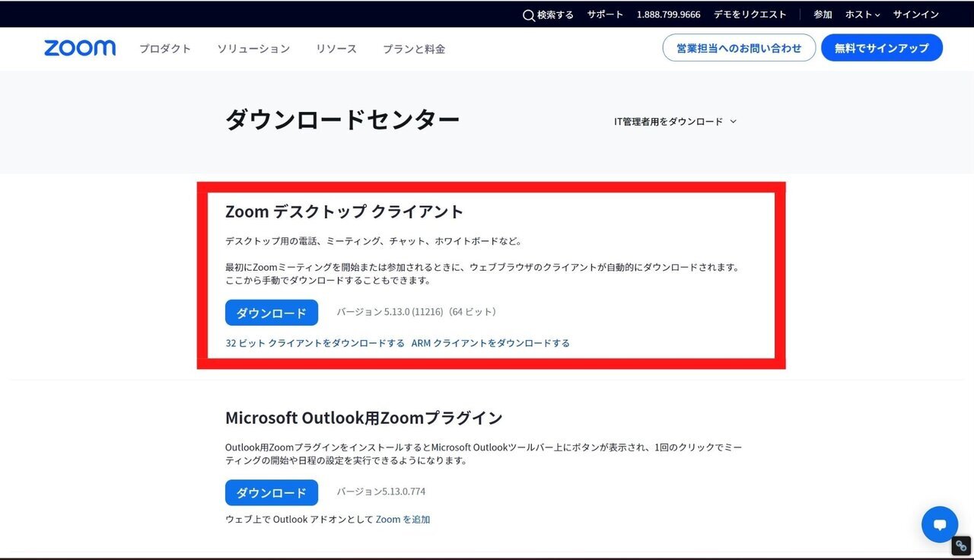
Task: Click the Zoom を追加 link
Action: pos(403,520)
